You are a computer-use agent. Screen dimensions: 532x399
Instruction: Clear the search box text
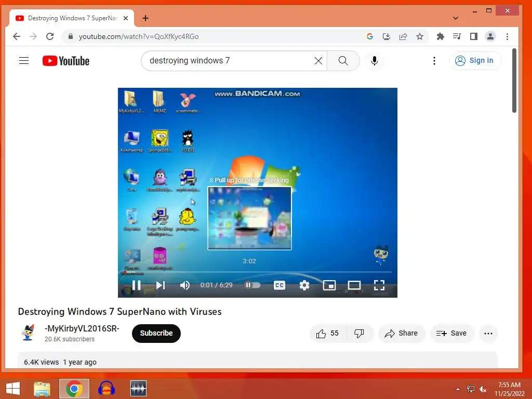point(318,61)
